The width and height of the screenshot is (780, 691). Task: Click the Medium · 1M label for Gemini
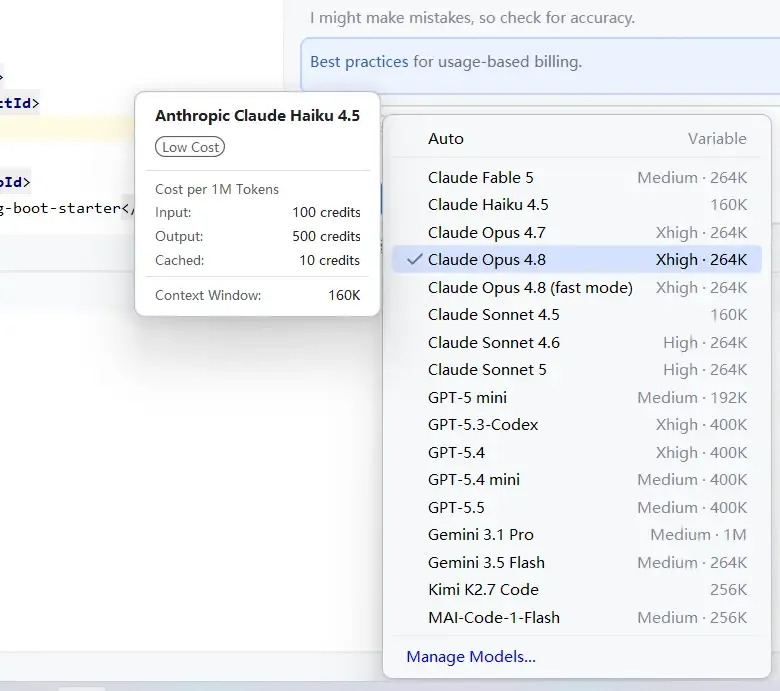698,534
